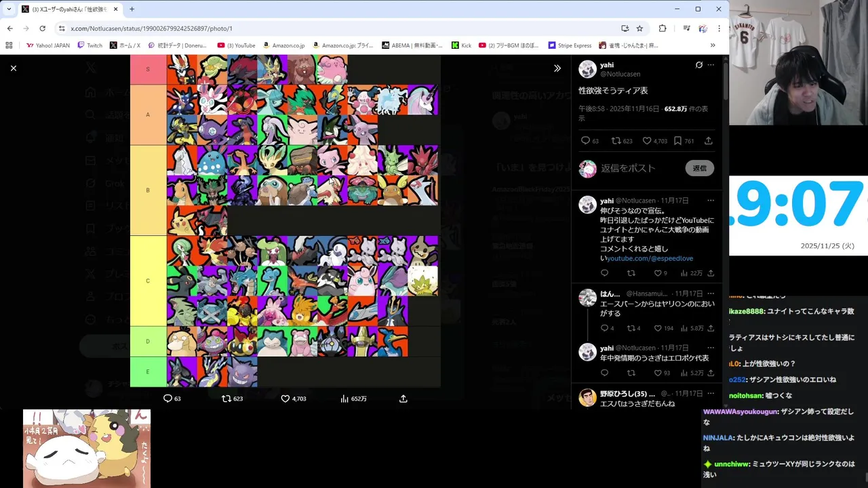Reload the page
Screen dimensions: 868x488
click(x=42, y=28)
